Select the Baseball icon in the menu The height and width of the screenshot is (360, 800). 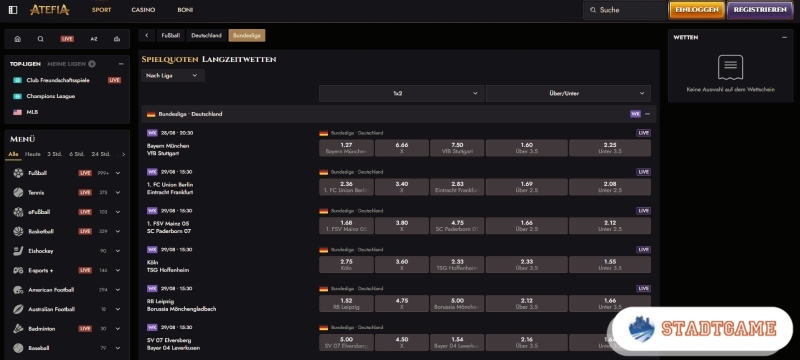pyautogui.click(x=18, y=348)
